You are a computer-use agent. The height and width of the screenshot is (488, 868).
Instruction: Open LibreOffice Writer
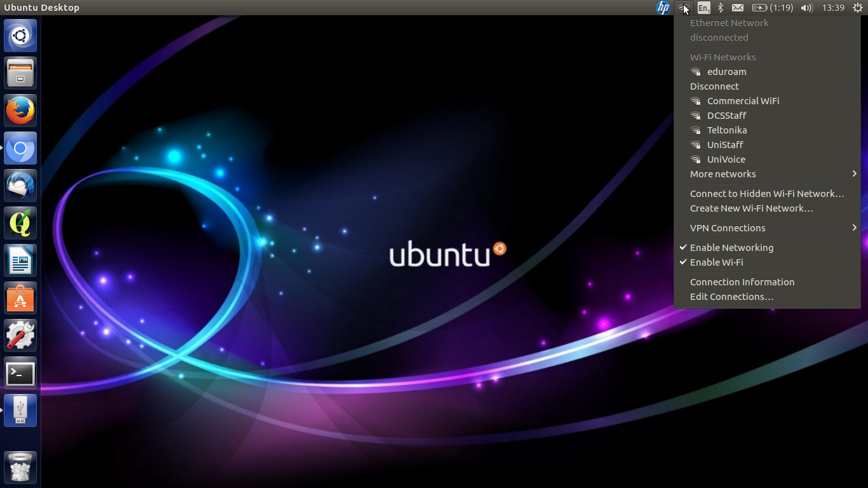click(x=20, y=261)
